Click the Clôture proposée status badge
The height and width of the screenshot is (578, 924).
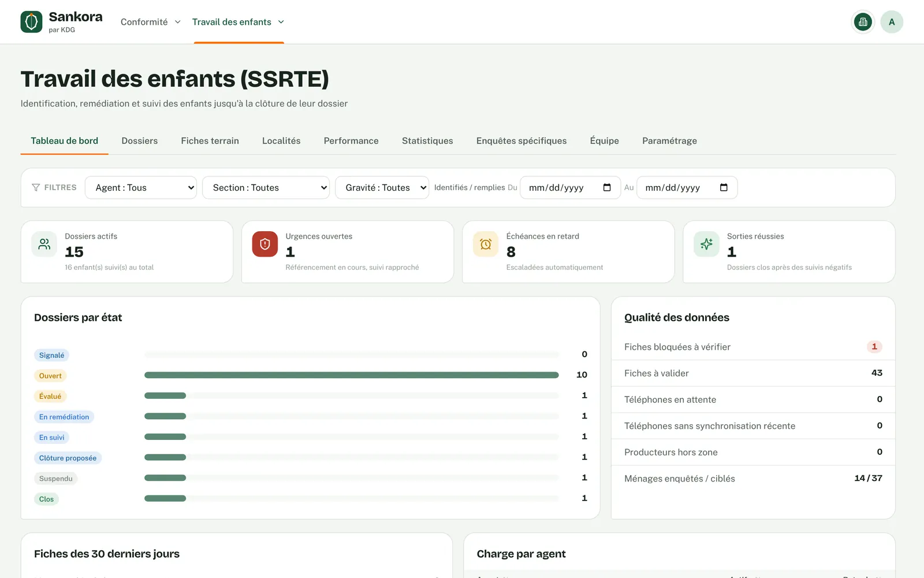[68, 458]
